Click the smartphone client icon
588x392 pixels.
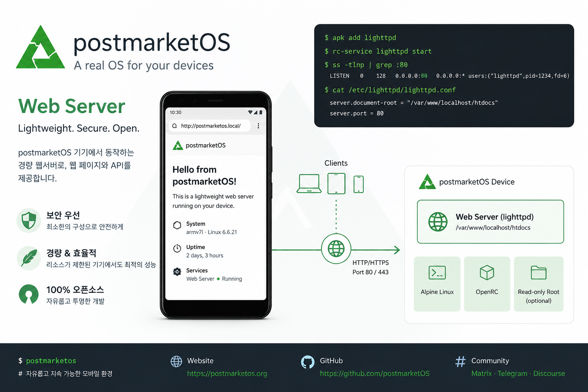(359, 185)
